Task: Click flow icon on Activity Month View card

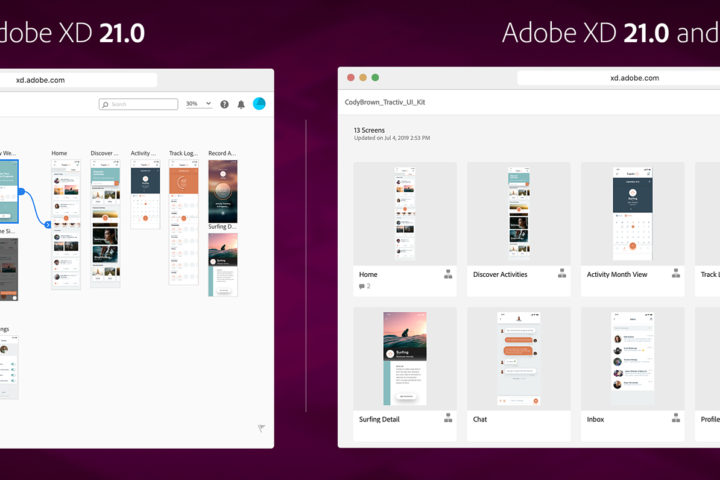Action: [676, 273]
